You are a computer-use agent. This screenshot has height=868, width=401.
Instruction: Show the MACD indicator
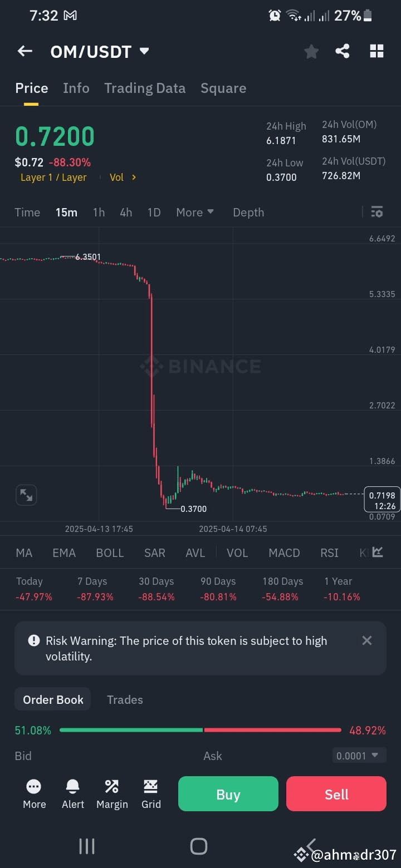284,553
